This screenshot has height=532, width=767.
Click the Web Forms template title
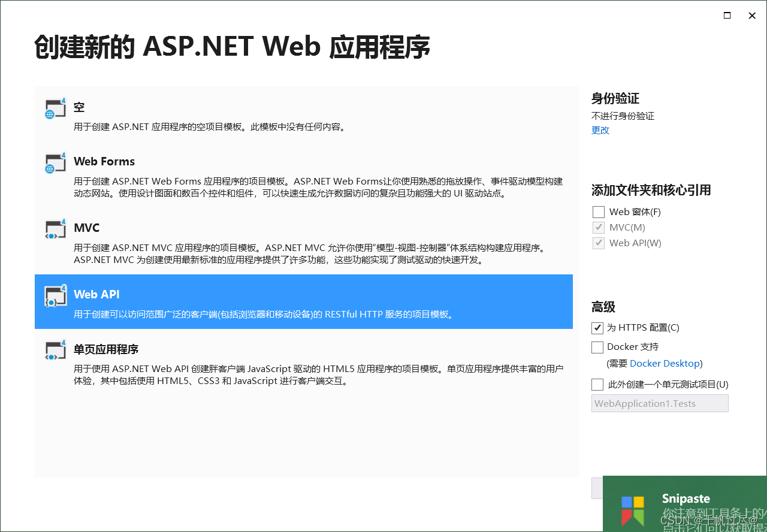click(x=104, y=161)
